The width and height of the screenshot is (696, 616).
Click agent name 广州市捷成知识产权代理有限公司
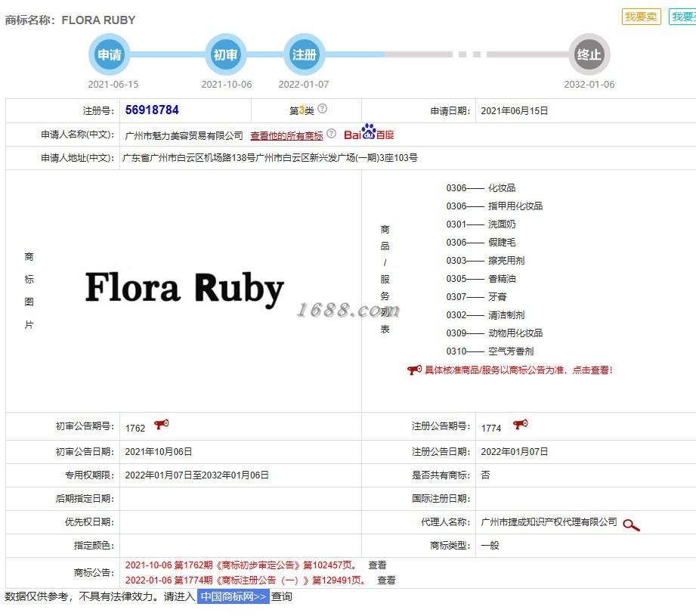coord(549,522)
